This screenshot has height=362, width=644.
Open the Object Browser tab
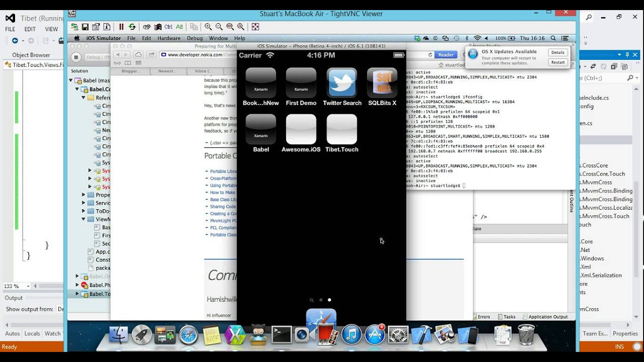[x=31, y=55]
